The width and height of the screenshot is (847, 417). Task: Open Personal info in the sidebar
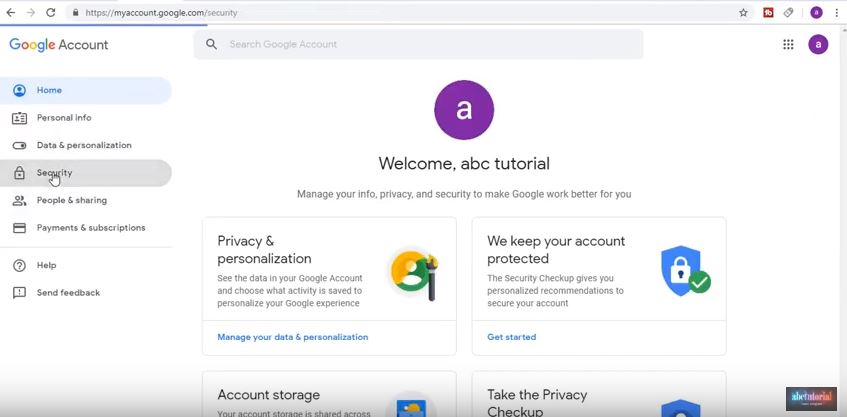point(86,118)
